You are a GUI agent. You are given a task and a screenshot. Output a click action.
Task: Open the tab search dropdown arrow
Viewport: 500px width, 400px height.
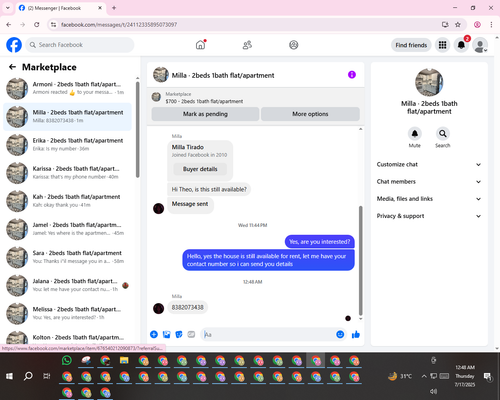click(8, 8)
